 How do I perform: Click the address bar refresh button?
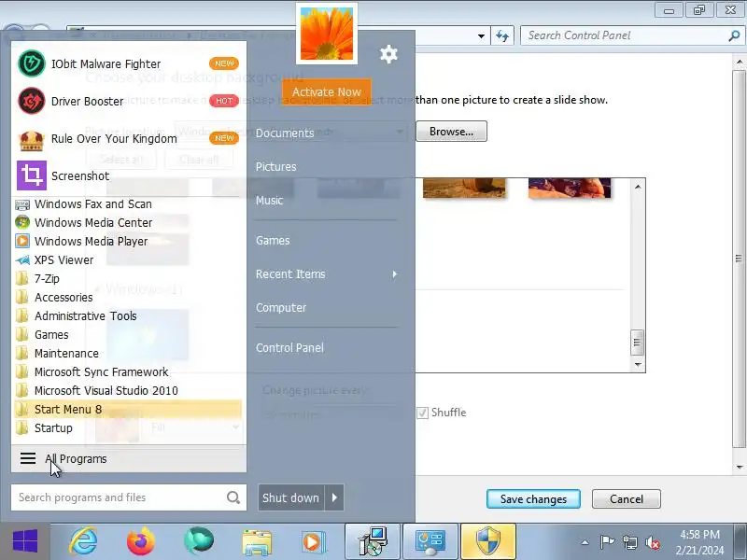502,35
